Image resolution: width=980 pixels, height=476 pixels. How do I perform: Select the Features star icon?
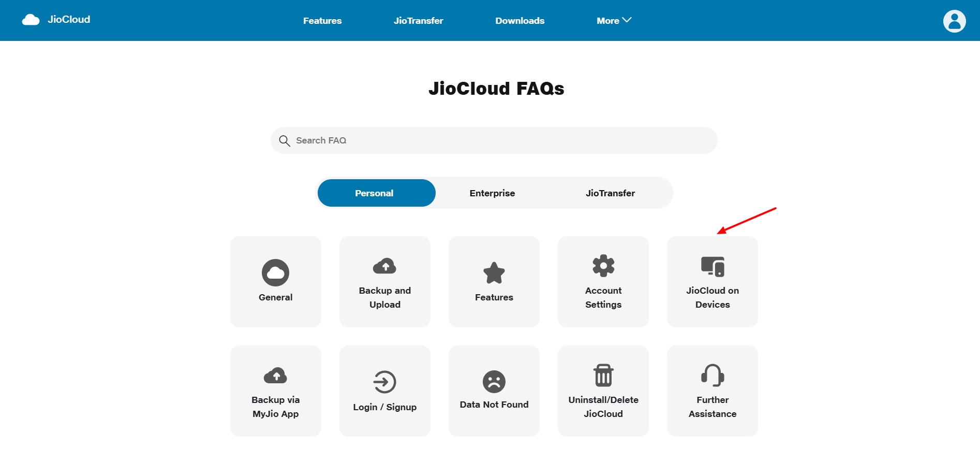pos(494,273)
